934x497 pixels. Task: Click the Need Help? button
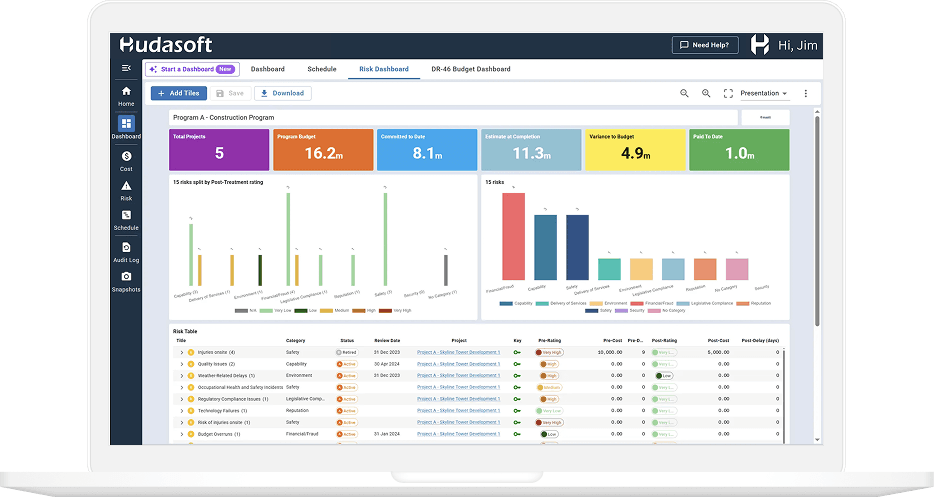705,45
